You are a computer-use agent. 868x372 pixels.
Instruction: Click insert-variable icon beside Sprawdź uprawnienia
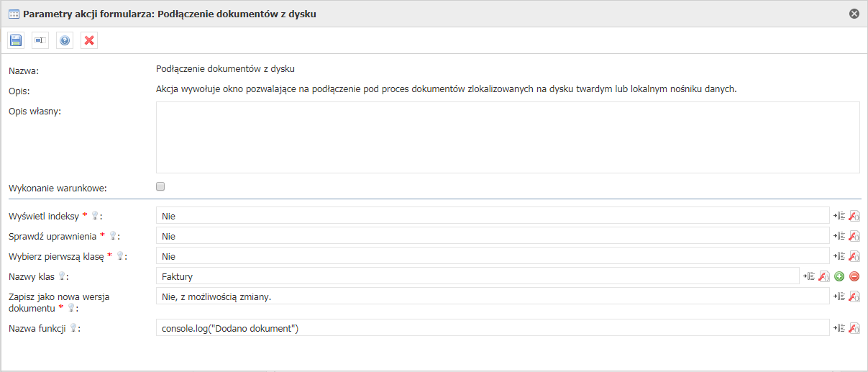pos(839,236)
